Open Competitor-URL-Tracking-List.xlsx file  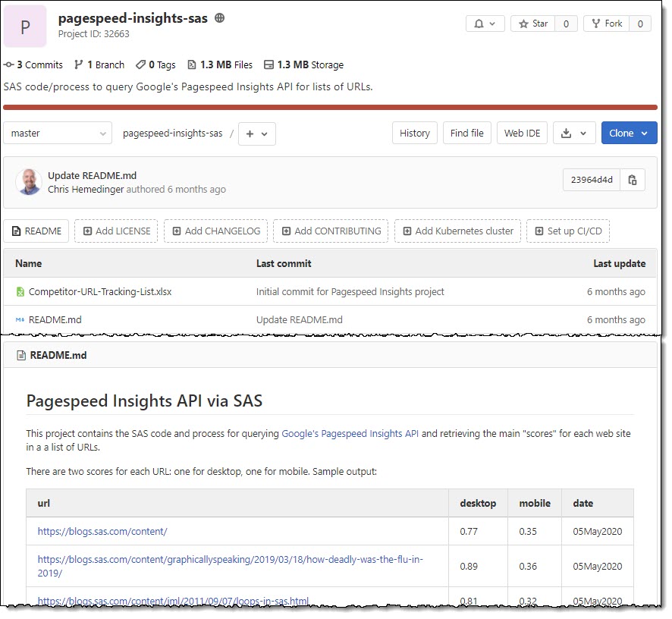[x=100, y=292]
